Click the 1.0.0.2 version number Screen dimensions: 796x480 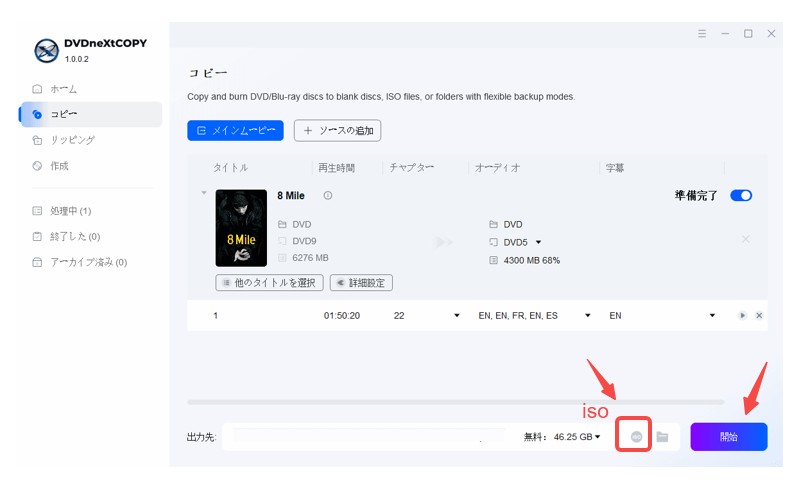pyautogui.click(x=77, y=59)
